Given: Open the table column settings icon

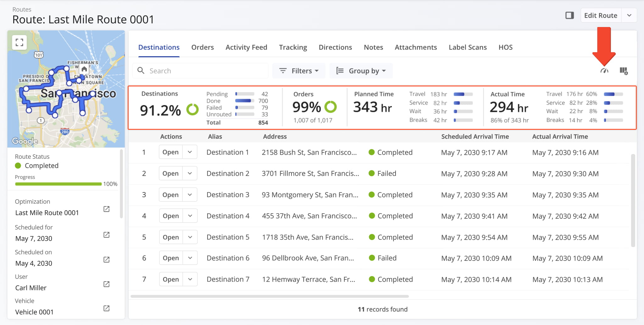Looking at the screenshot, I should tap(624, 71).
